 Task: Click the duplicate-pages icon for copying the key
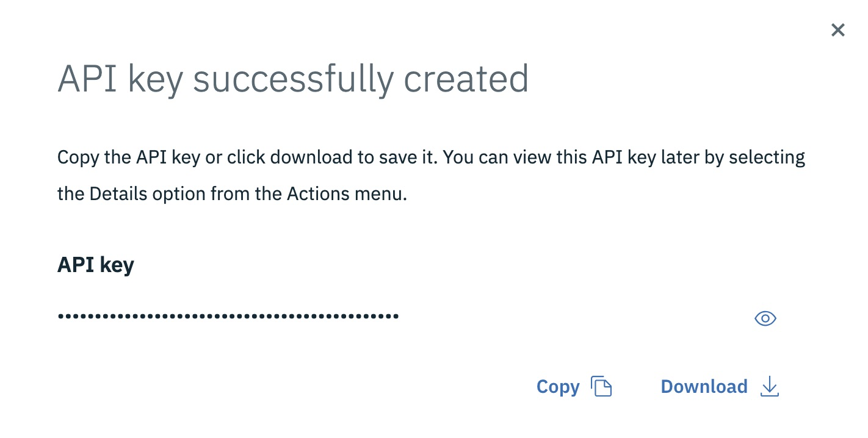[x=602, y=386]
